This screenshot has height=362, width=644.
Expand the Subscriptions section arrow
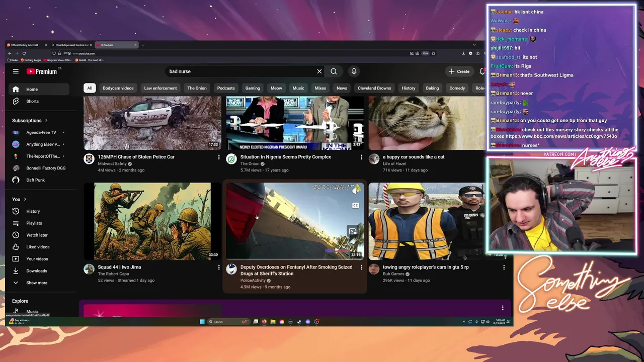pos(46,121)
